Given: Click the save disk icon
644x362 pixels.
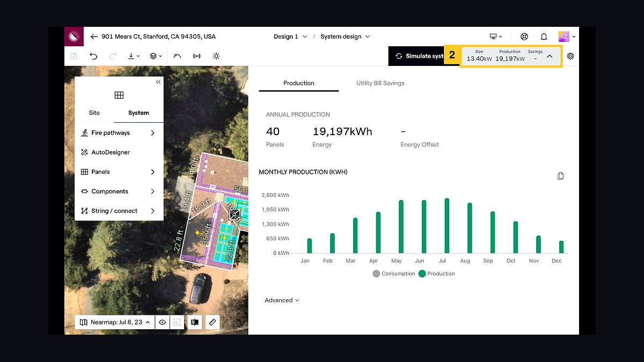Looking at the screenshot, I should 74,56.
